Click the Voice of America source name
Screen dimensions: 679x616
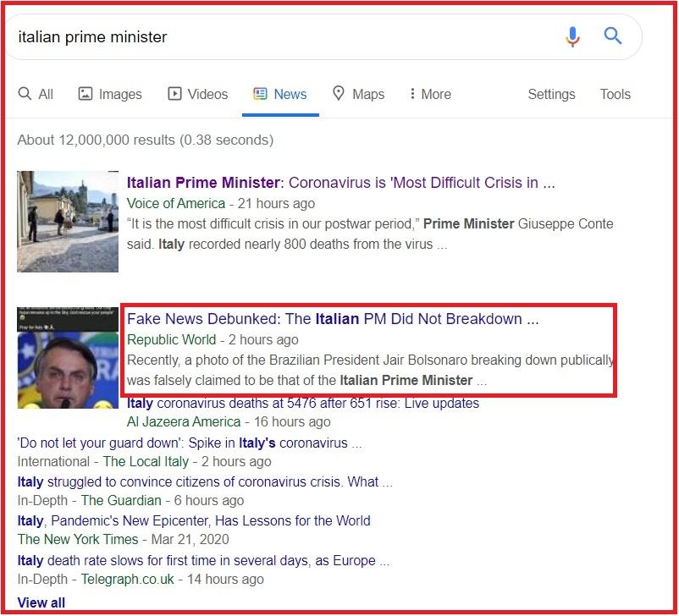click(x=176, y=203)
